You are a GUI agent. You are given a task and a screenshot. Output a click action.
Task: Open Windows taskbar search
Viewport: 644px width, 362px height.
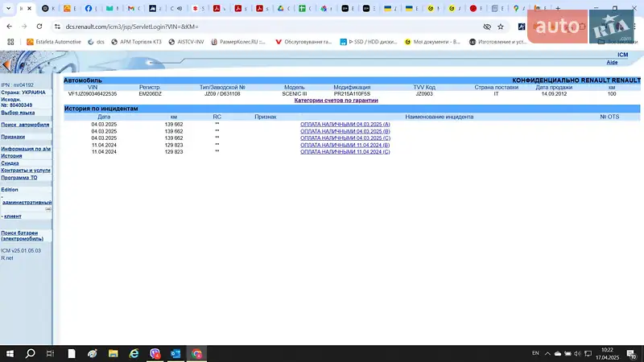point(30,353)
